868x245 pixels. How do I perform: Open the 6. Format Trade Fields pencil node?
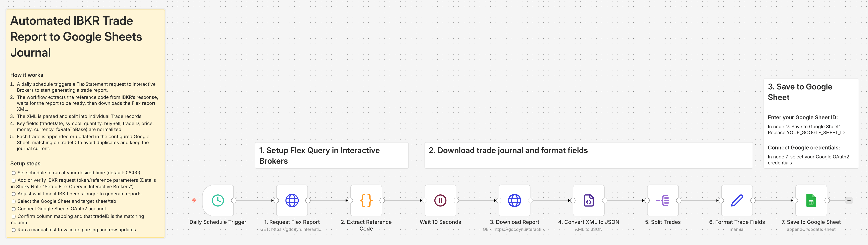pos(737,200)
